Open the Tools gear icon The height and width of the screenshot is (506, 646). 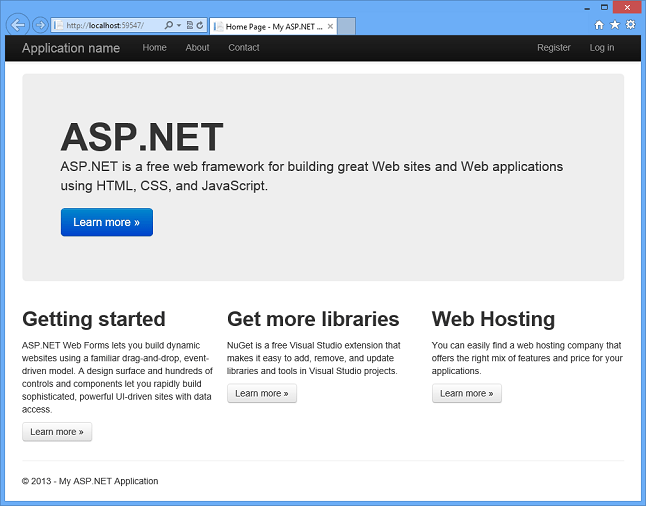coord(630,24)
